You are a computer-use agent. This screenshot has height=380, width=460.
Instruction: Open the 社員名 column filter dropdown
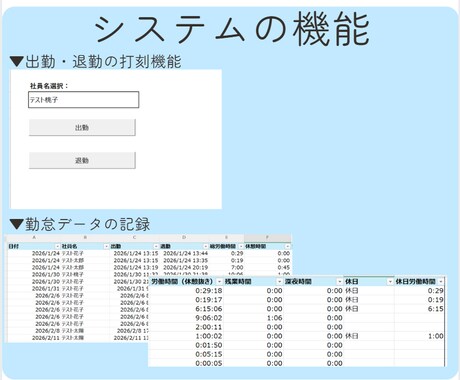106,246
